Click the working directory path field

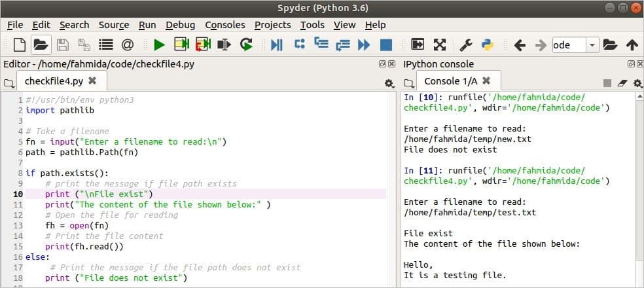pos(569,45)
